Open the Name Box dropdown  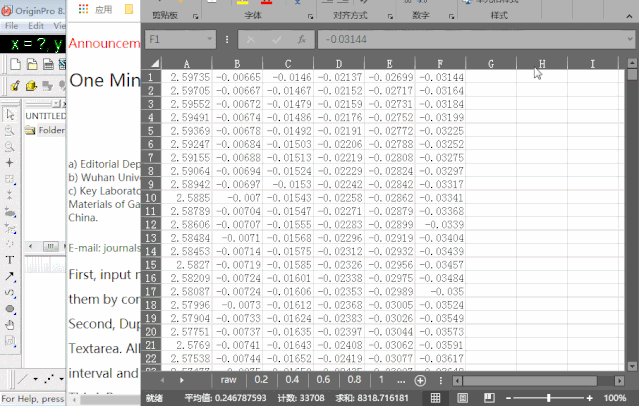click(x=209, y=40)
